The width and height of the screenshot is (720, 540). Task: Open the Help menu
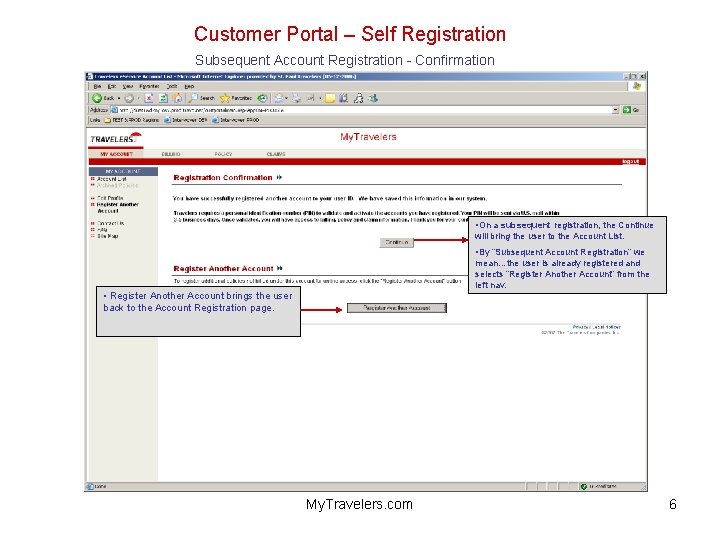pyautogui.click(x=189, y=86)
